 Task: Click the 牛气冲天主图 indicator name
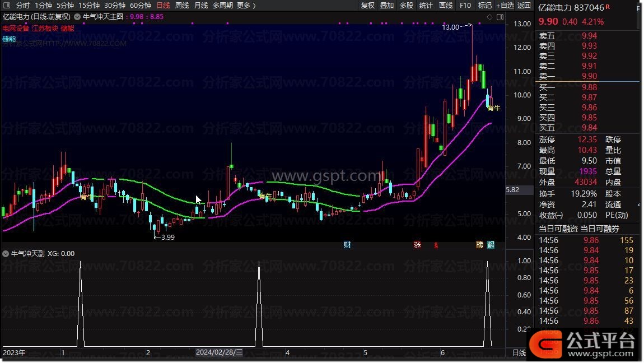click(x=103, y=17)
